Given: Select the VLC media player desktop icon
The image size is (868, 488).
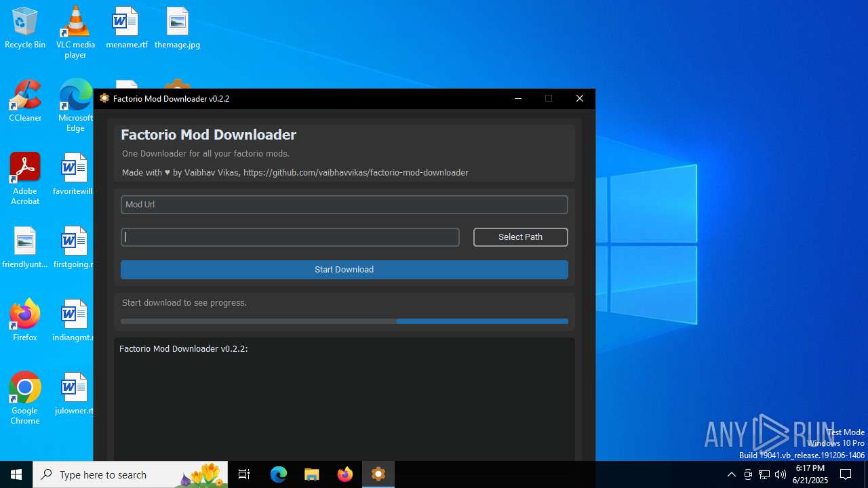Looking at the screenshot, I should coord(75,32).
